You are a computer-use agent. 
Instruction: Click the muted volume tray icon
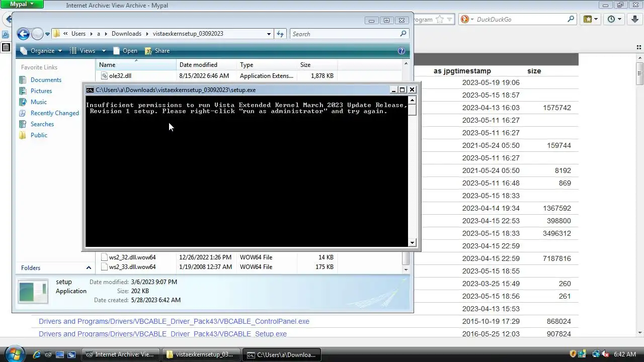604,354
